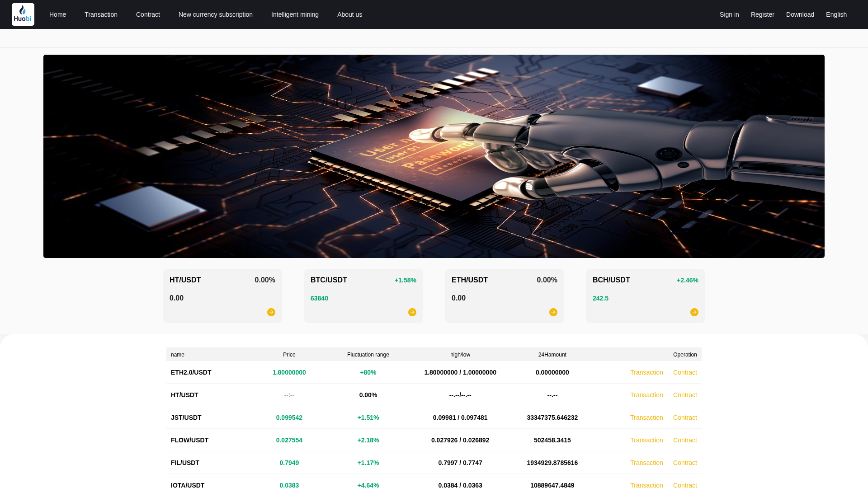Open arrow icon on BTC/USDT card
Screen dimensions: 868x488
pyautogui.click(x=412, y=312)
